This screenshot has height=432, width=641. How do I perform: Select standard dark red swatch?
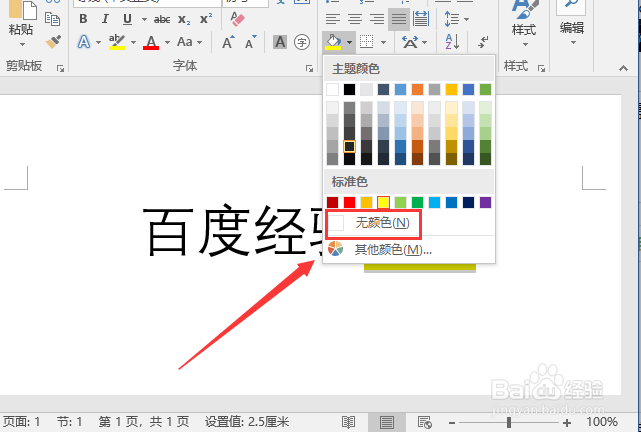pyautogui.click(x=332, y=202)
